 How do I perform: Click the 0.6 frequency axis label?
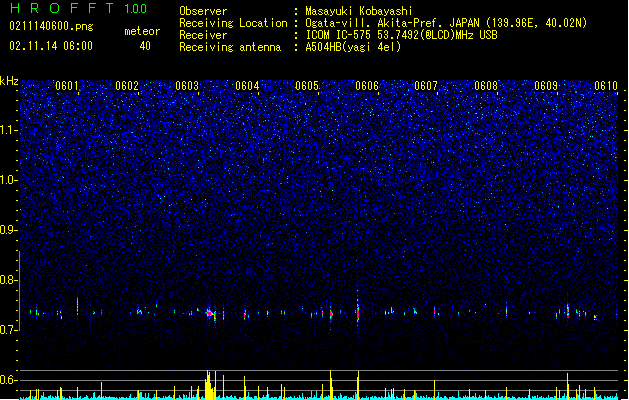click(x=8, y=380)
